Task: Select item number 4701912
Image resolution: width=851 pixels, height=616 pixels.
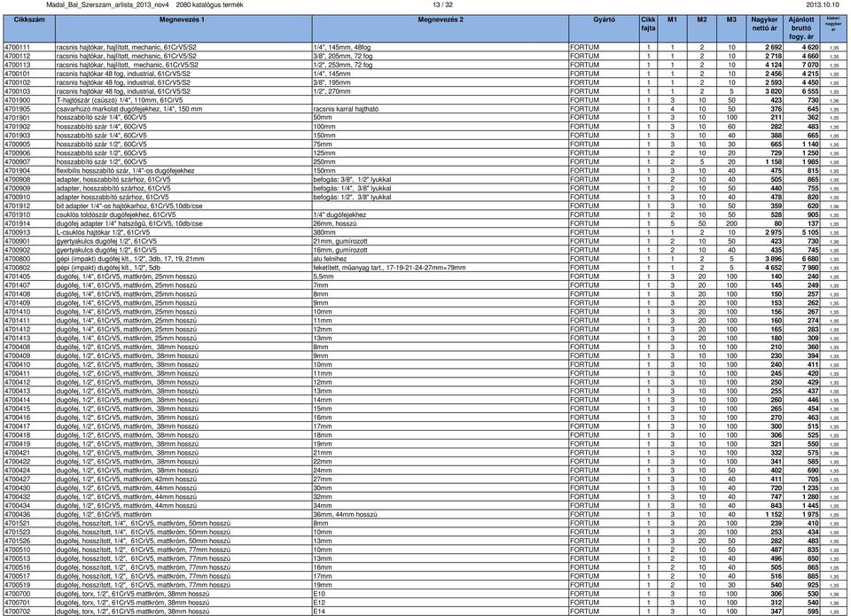Action: click(18, 206)
